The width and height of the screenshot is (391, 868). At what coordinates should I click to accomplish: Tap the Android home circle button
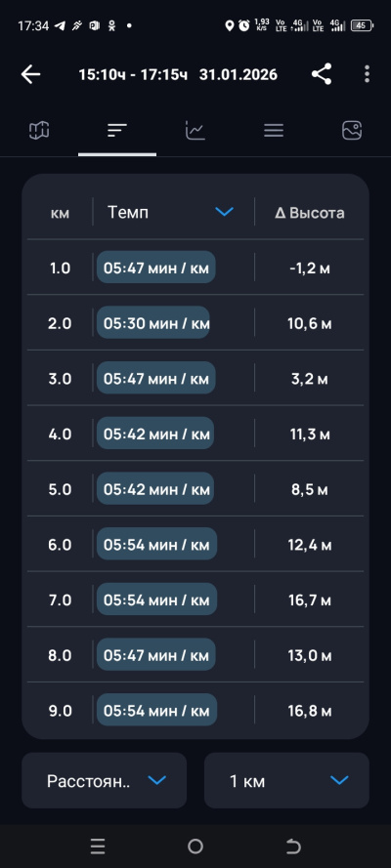click(x=195, y=846)
